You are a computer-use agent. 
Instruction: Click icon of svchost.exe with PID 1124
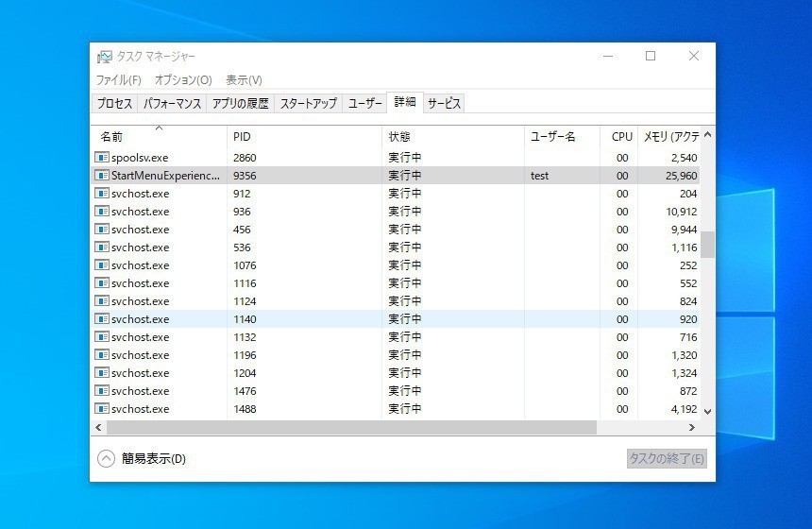[x=102, y=300]
